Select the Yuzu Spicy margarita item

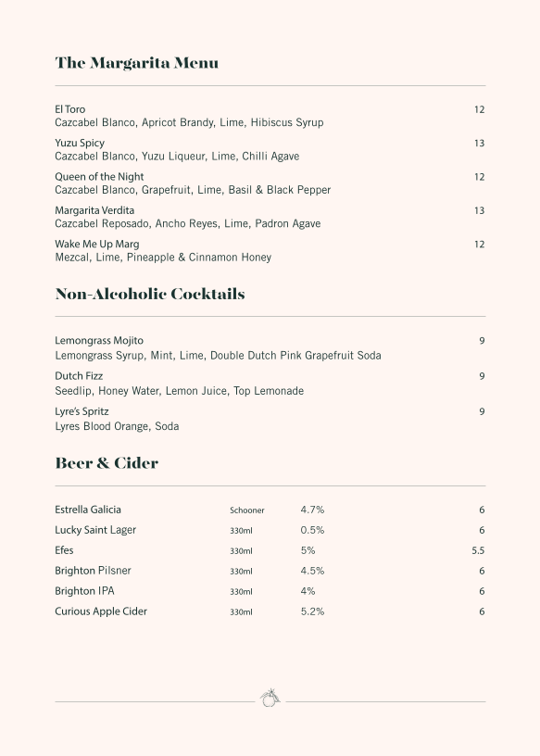(80, 144)
